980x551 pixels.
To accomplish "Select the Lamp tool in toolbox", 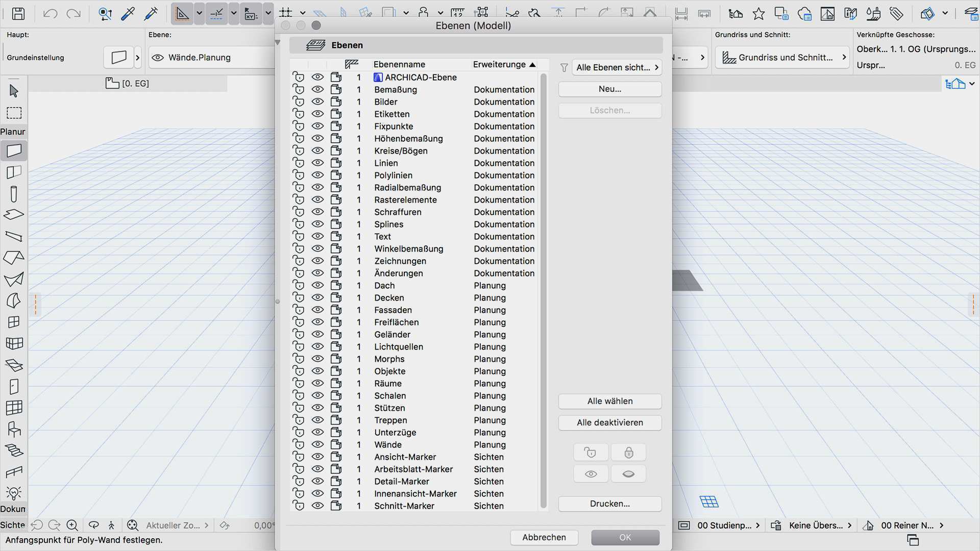I will coord(14,493).
